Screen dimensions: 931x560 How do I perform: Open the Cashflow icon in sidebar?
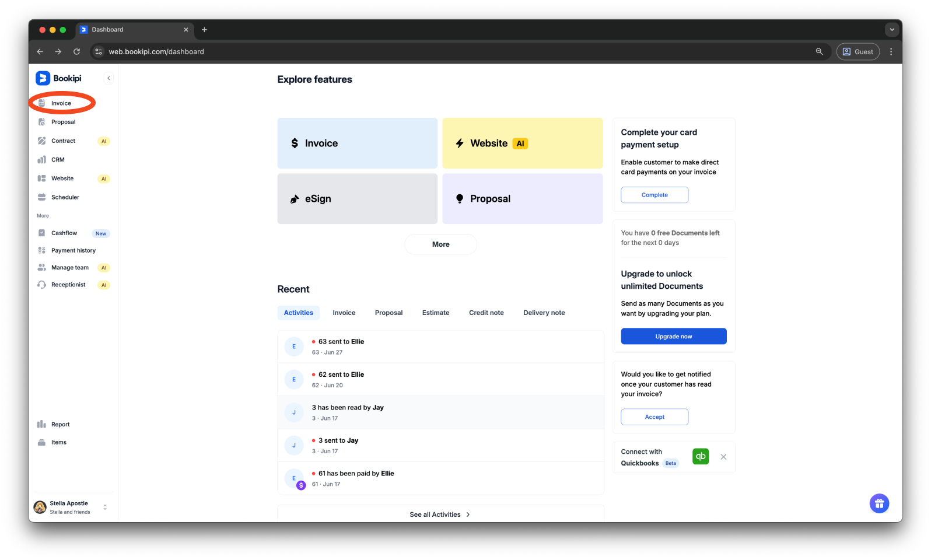click(x=41, y=233)
